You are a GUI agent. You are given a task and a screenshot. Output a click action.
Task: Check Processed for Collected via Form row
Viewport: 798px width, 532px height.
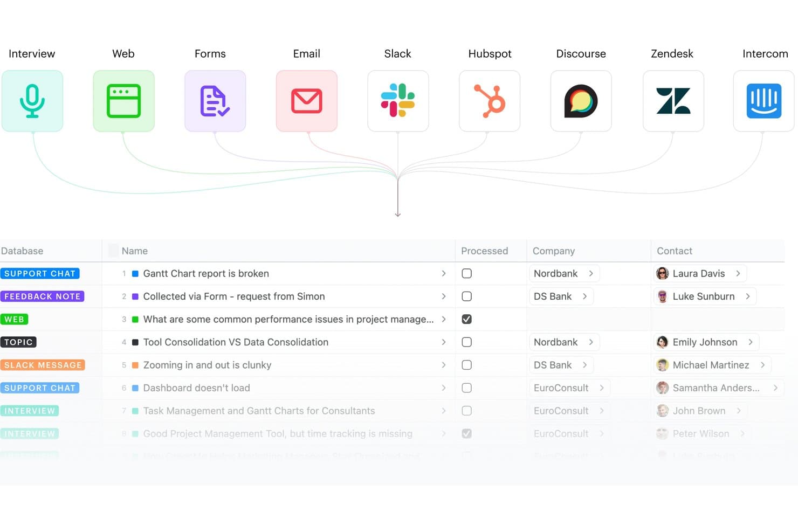(467, 296)
